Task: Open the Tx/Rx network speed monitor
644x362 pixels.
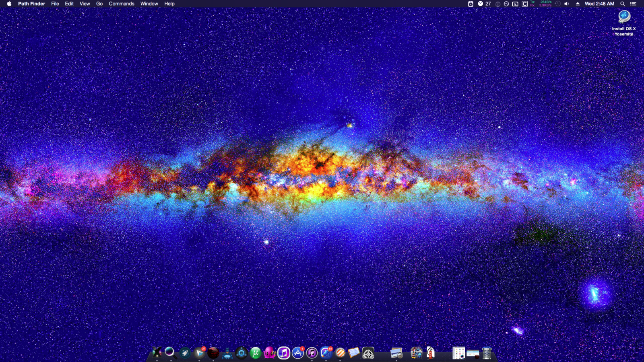Action: pyautogui.click(x=541, y=4)
